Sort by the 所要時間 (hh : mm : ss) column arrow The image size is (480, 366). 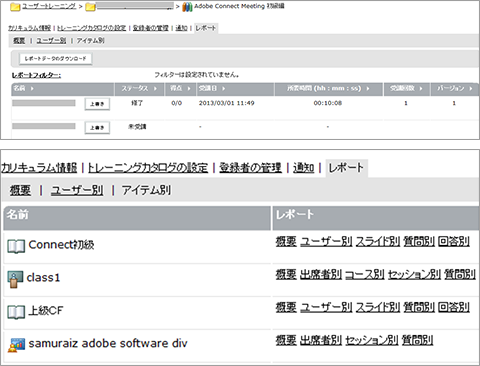(368, 89)
